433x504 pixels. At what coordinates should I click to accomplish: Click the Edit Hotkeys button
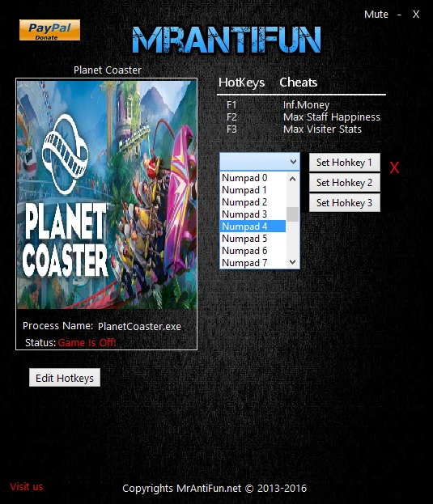click(x=65, y=378)
